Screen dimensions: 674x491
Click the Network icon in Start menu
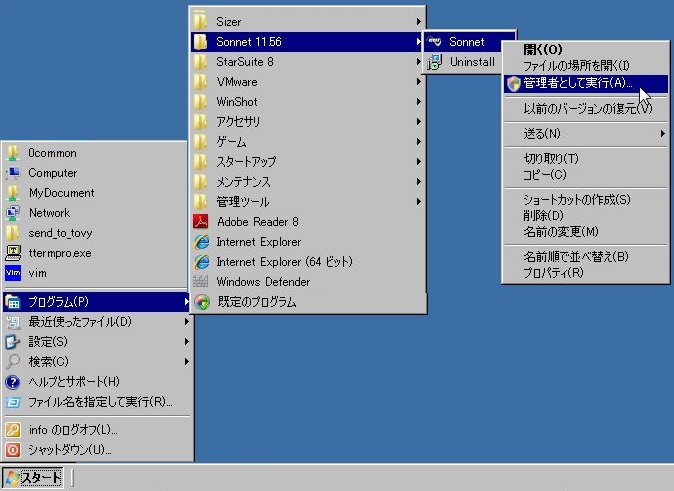[13, 213]
